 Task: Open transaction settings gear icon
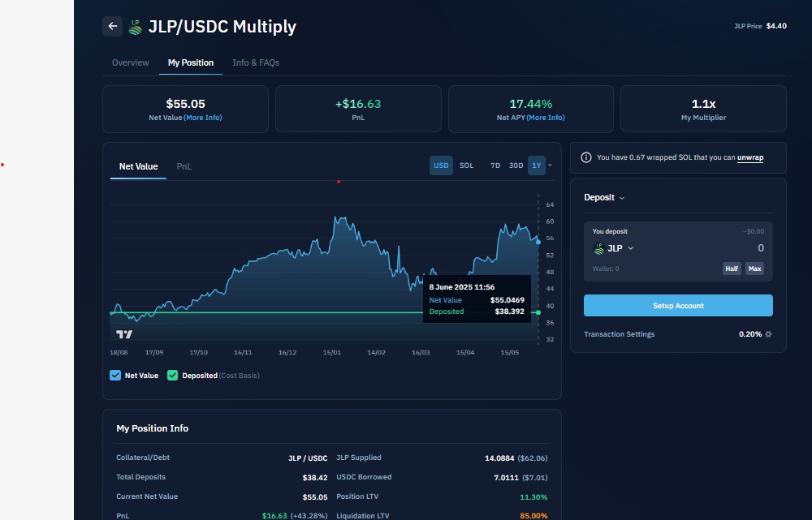tap(768, 334)
